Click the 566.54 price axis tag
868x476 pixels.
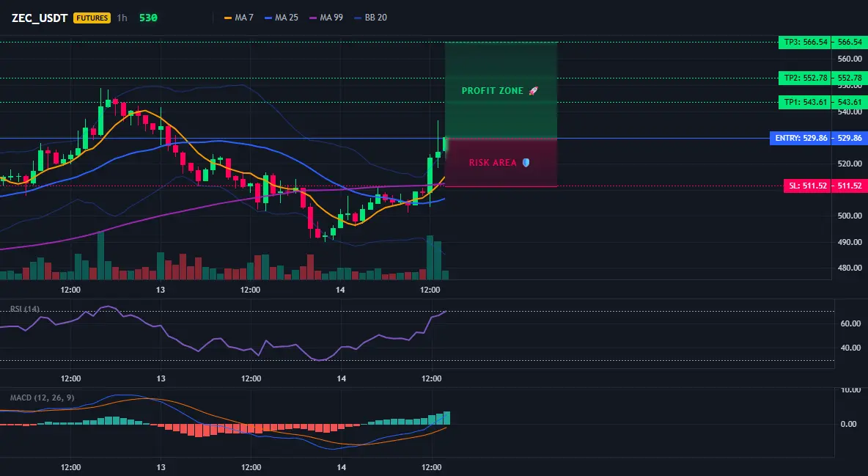[x=850, y=42]
